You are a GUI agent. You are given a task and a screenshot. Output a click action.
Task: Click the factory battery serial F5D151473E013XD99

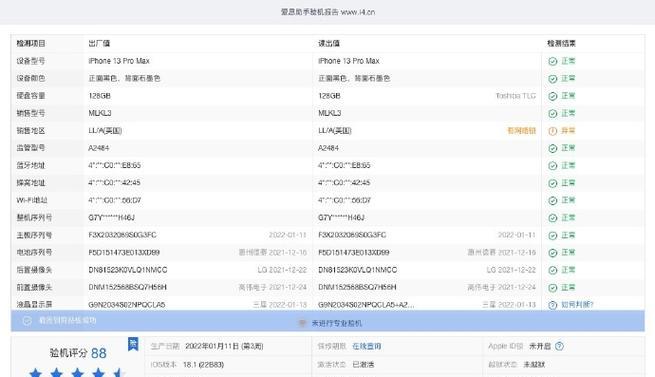point(124,252)
